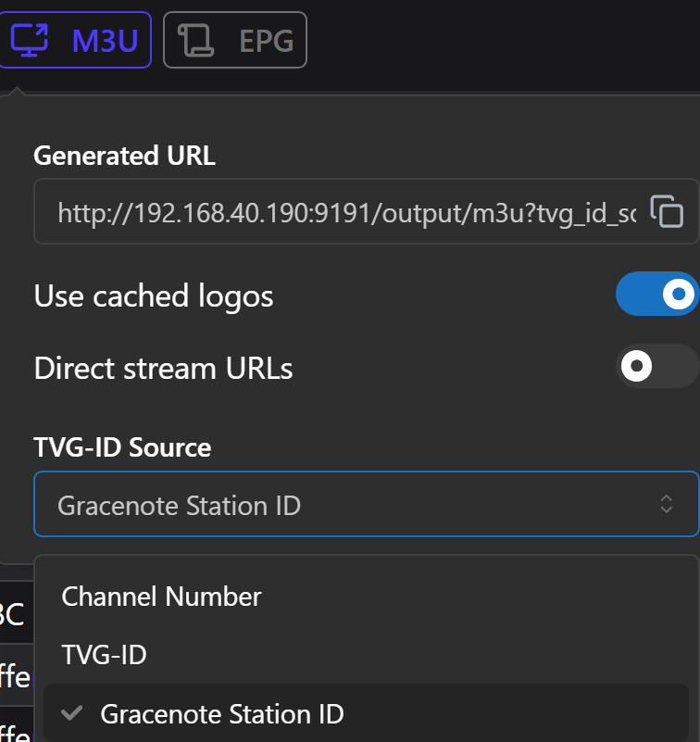Copy the generated URL to clipboard
This screenshot has width=700, height=742.
667,212
